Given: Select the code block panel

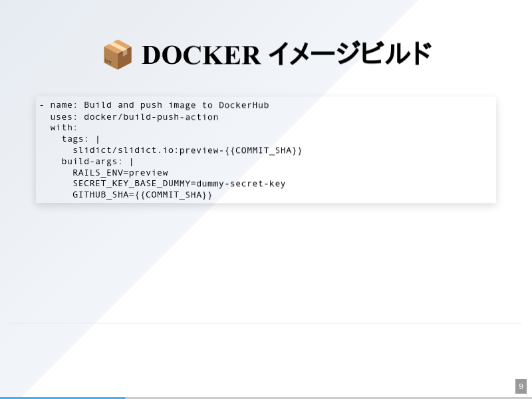Looking at the screenshot, I should [x=266, y=150].
